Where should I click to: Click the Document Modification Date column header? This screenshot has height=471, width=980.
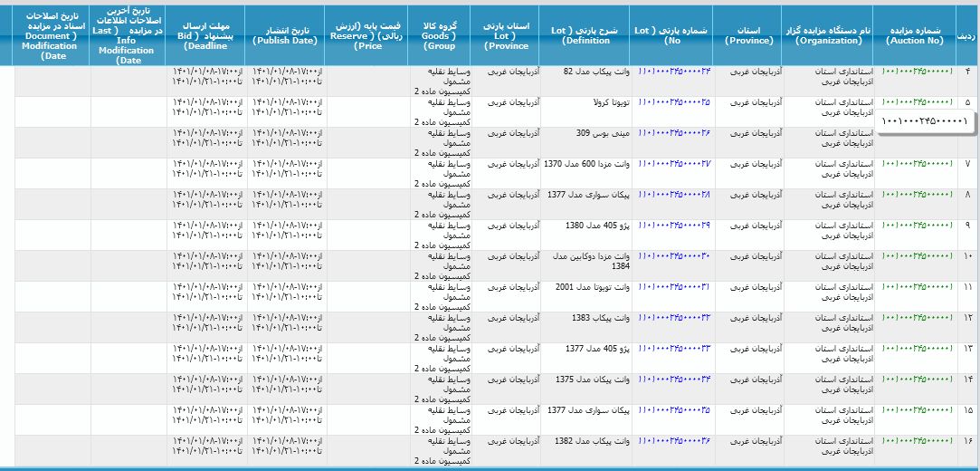(52, 35)
